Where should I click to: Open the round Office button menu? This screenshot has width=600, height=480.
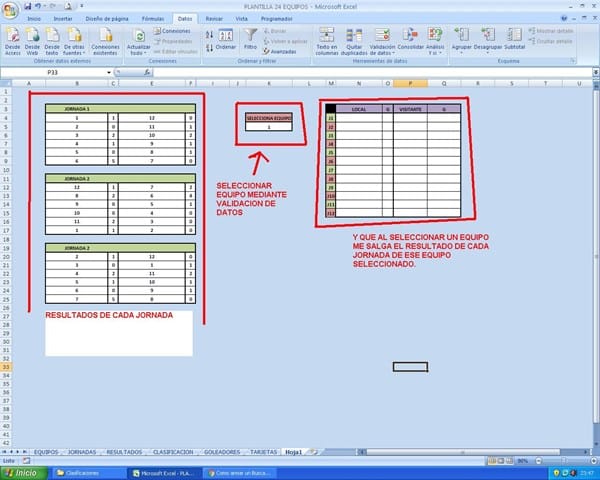(10, 10)
